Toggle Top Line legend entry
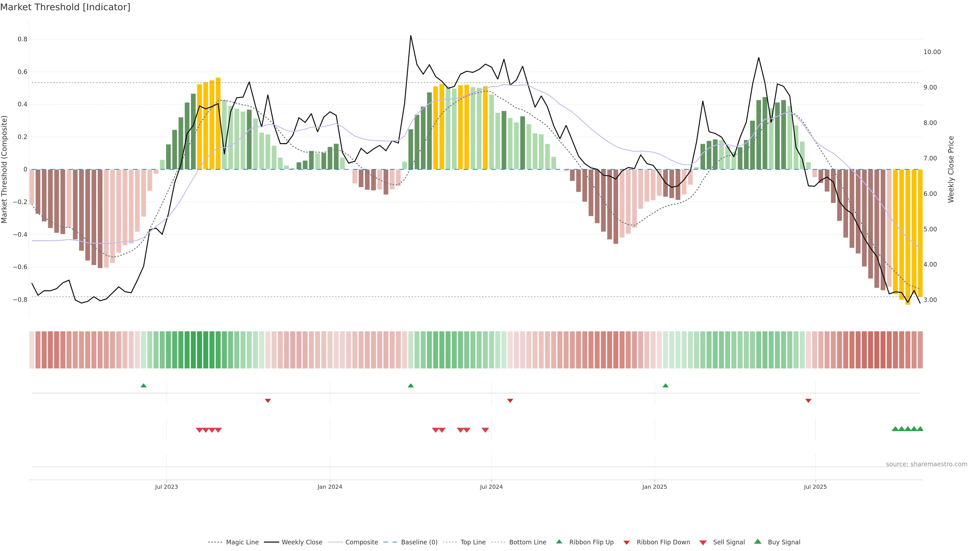Viewport: 980px width, 551px height. click(473, 542)
